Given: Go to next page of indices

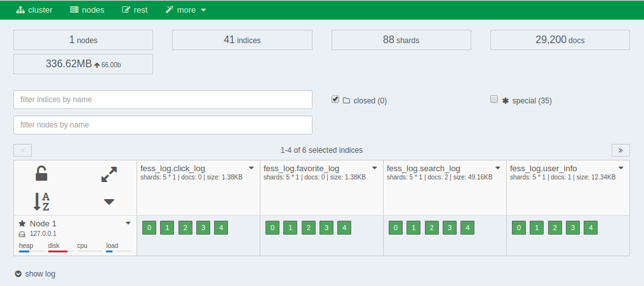Looking at the screenshot, I should point(621,150).
